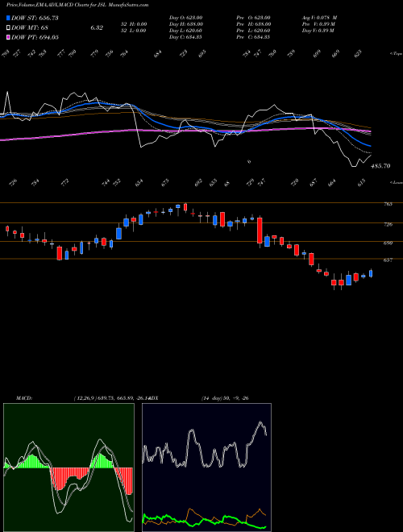Open the dark blue ADX indicator panel
Screen dimensions: 403x532
(x=206, y=468)
